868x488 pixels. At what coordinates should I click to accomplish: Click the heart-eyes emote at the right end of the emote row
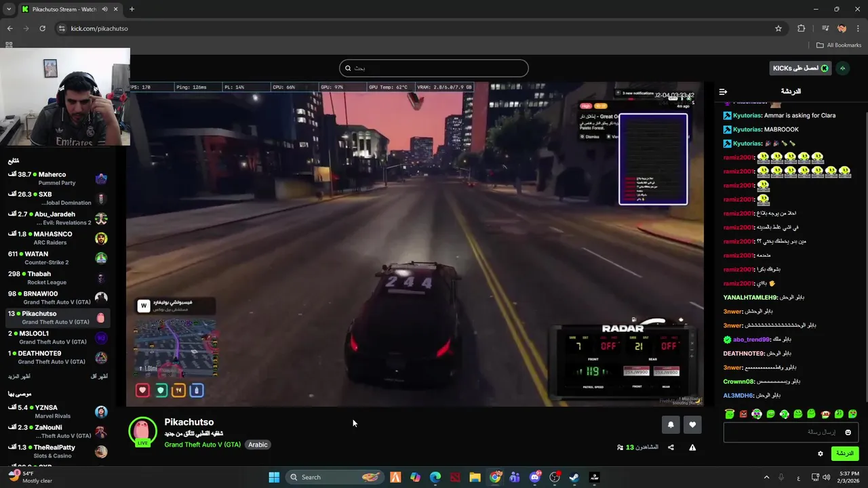[x=852, y=414]
